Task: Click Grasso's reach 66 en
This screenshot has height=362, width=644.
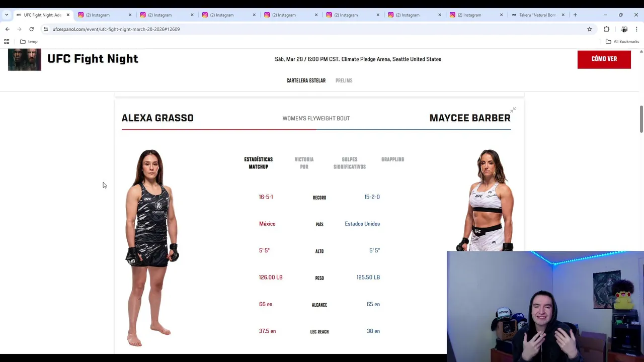Action: coord(266,304)
